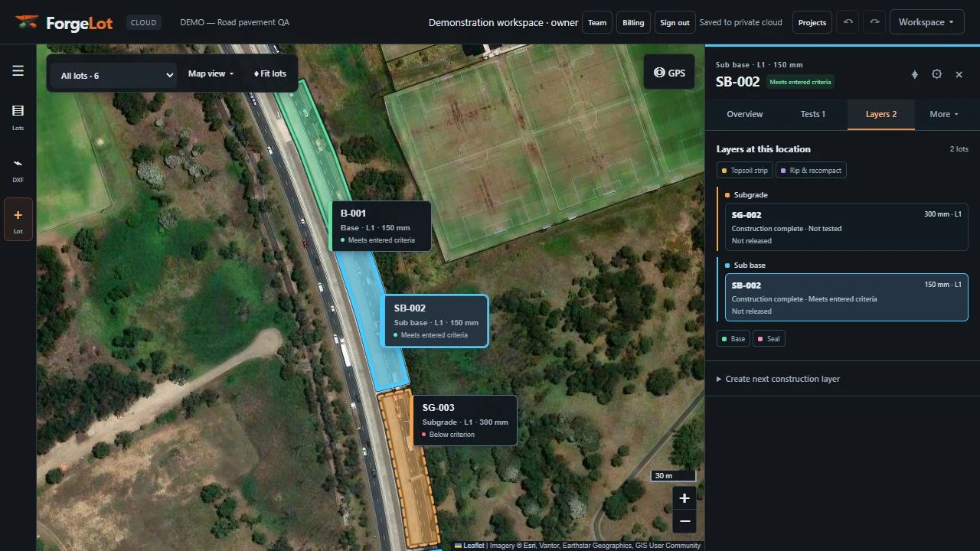This screenshot has height=551, width=980.
Task: Select the Rip & recompact layer chip
Action: [x=811, y=171]
